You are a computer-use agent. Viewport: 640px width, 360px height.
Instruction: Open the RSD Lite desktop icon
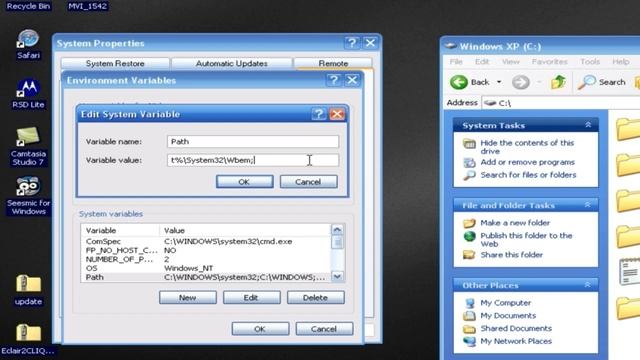coord(28,93)
